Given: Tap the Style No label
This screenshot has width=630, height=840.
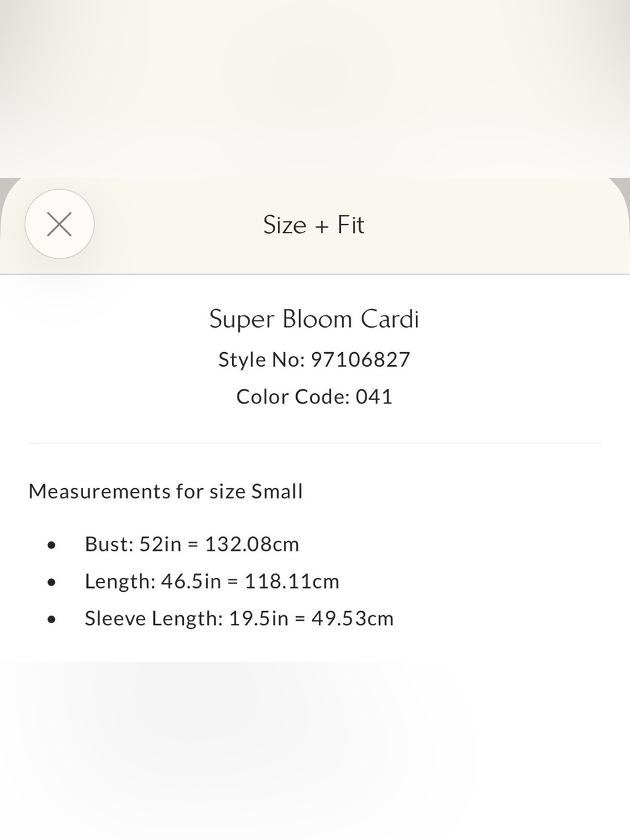Looking at the screenshot, I should [x=261, y=359].
